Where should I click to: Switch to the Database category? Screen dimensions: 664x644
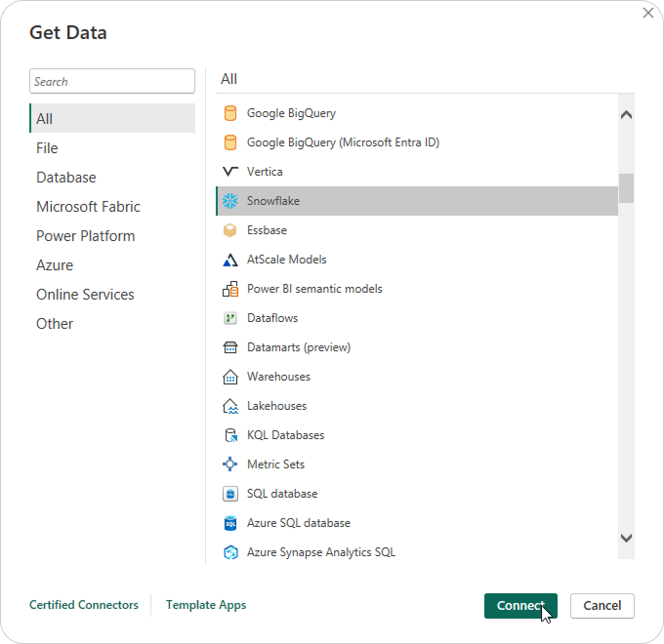tap(66, 178)
